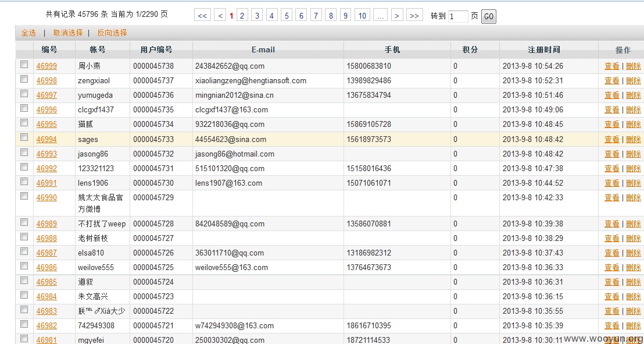
Task: Go to next page with > button
Action: pos(397,16)
